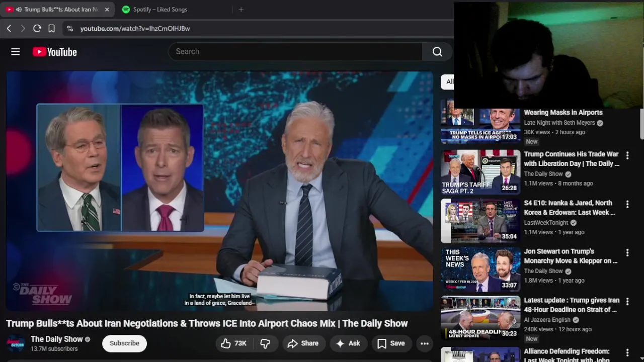The height and width of the screenshot is (362, 644).
Task: Open The Daily Show channel avatar
Action: 16,343
